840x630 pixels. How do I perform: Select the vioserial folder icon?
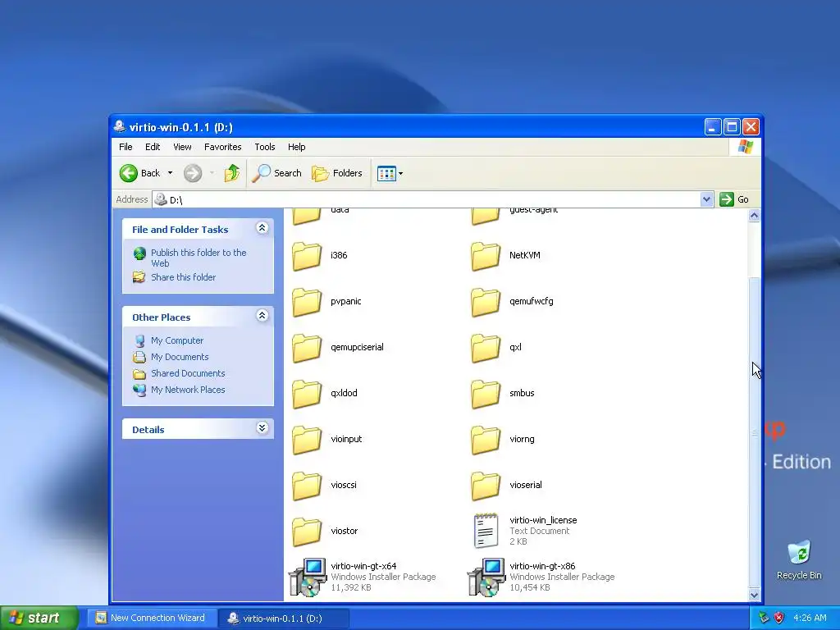click(x=486, y=486)
